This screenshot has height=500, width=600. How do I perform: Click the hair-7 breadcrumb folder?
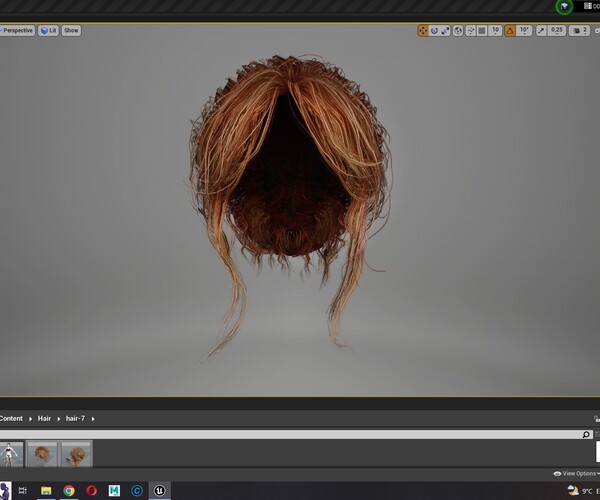[x=75, y=419]
